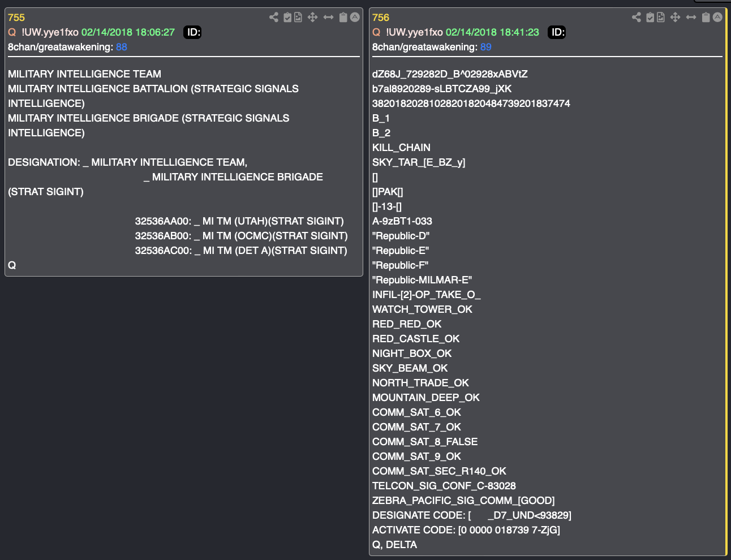The height and width of the screenshot is (560, 731).
Task: Click line 32536AA00 MI TM (UTAH)
Action: [239, 221]
